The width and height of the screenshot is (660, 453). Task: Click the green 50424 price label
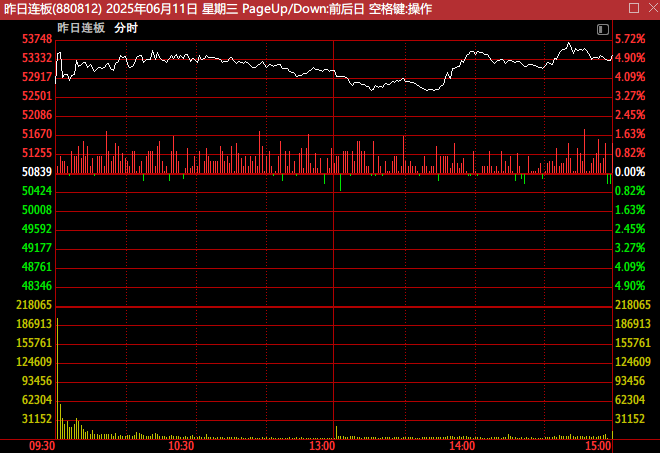tap(37, 191)
